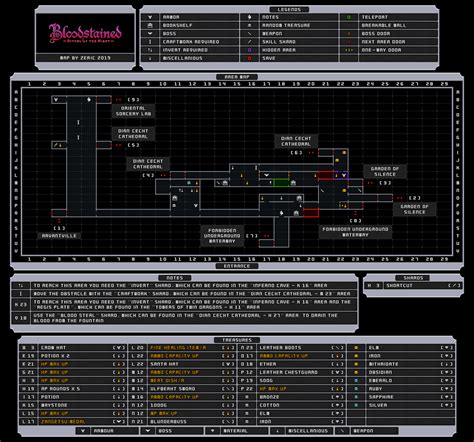Click the green Teleport legend icon
This screenshot has height=442, width=474.
click(x=349, y=17)
